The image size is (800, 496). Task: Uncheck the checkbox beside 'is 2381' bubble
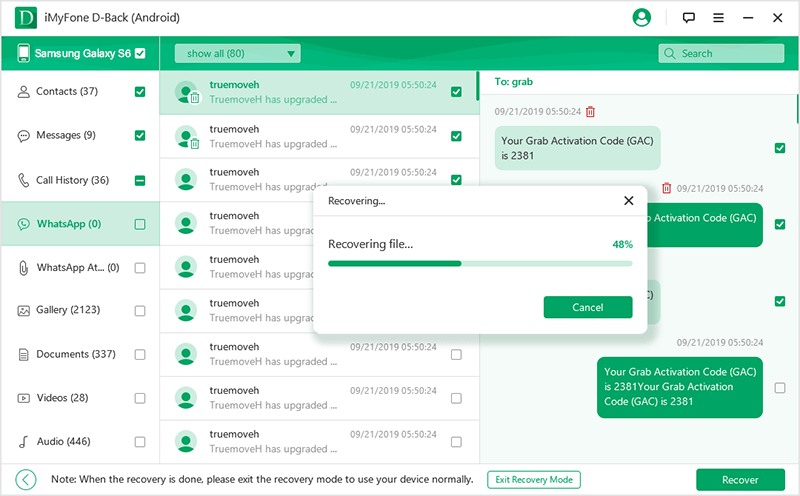click(780, 148)
